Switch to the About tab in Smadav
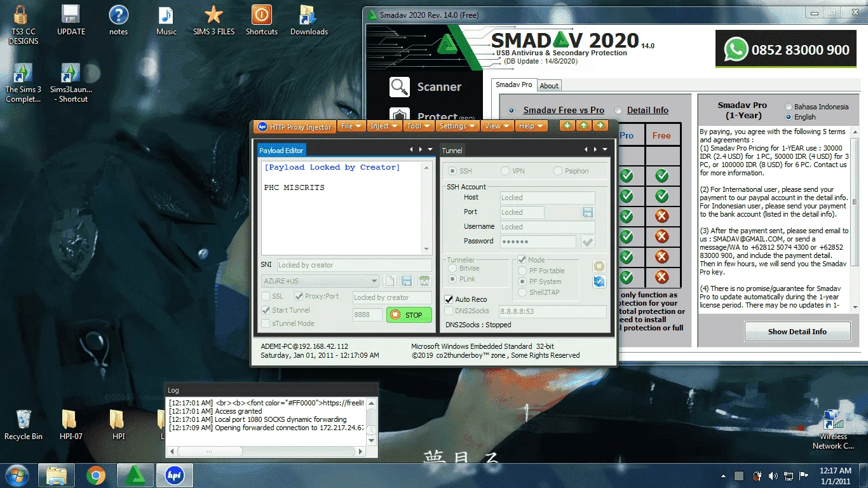The width and height of the screenshot is (868, 488). click(549, 86)
